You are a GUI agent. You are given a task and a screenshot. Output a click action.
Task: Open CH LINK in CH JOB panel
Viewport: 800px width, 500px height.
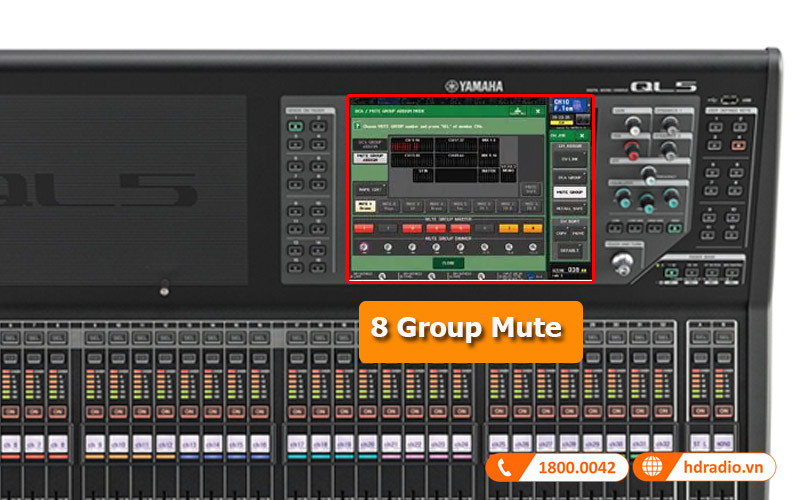(x=569, y=159)
